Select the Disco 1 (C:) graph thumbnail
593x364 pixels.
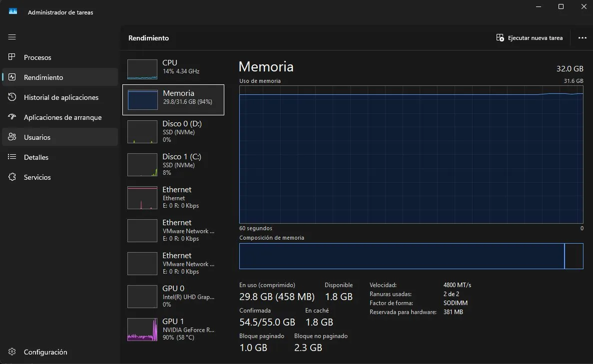[x=142, y=165]
